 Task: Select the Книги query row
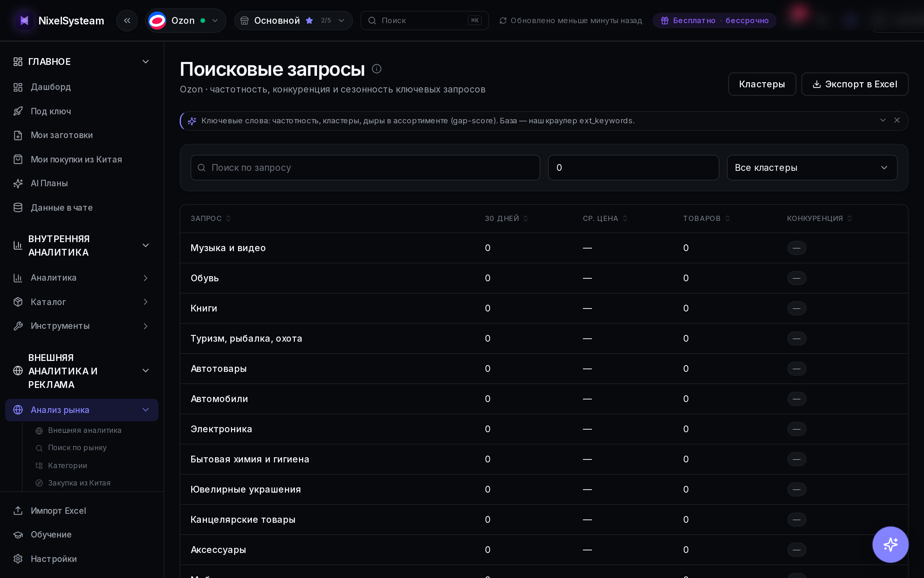pyautogui.click(x=544, y=309)
